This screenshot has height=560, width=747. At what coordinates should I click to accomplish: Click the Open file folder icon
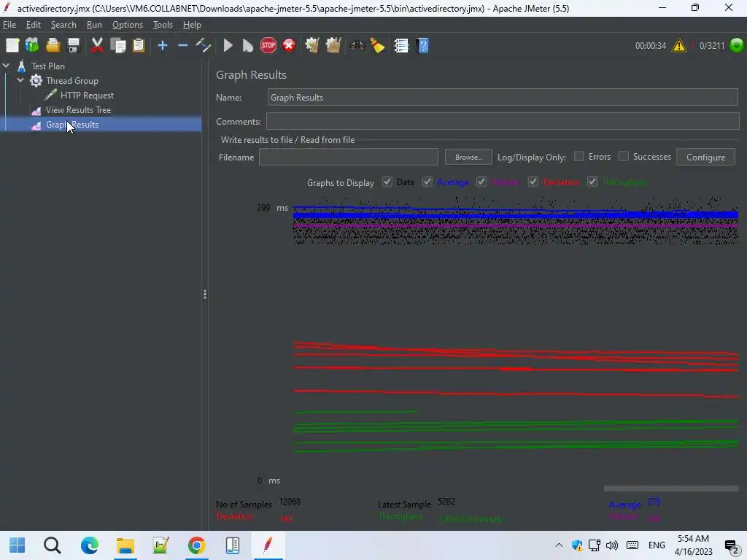coord(53,46)
